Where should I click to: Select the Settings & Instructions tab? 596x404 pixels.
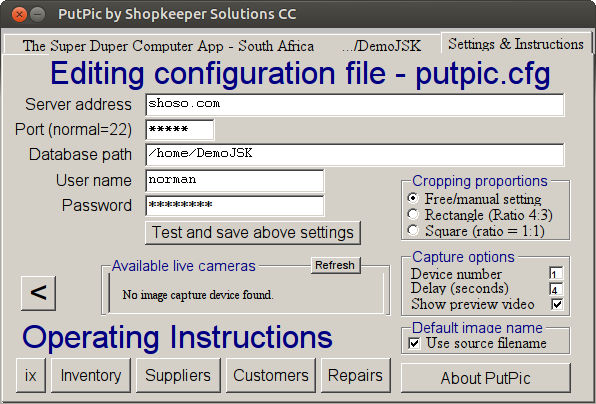pos(516,44)
